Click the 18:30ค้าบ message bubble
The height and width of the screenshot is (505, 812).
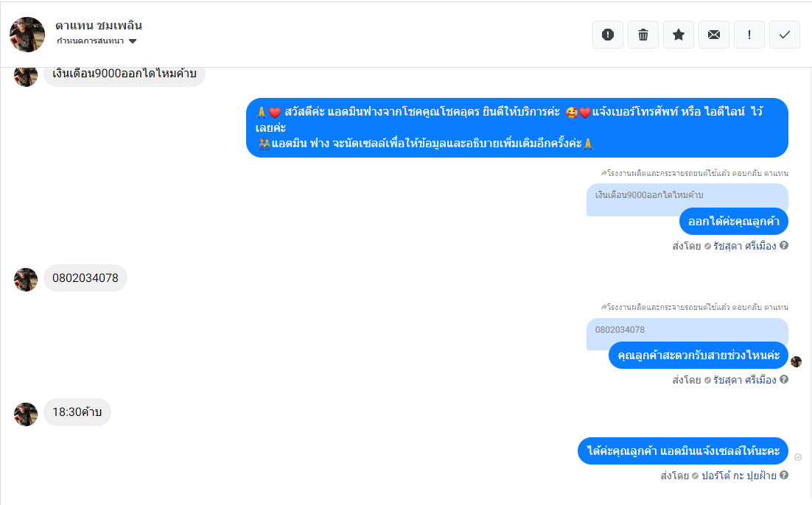click(x=77, y=412)
